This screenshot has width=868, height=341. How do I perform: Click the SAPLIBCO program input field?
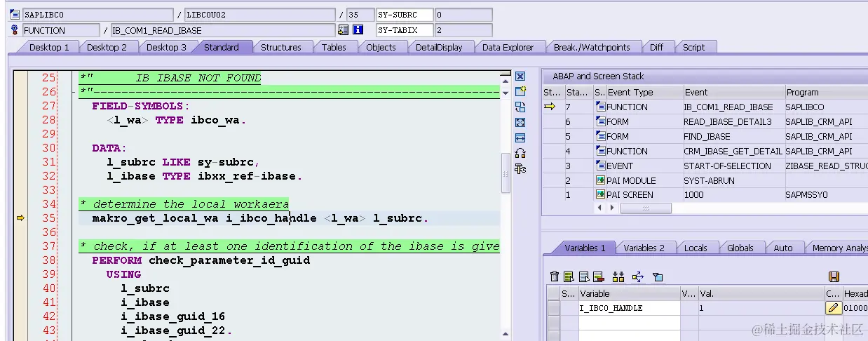pyautogui.click(x=97, y=15)
